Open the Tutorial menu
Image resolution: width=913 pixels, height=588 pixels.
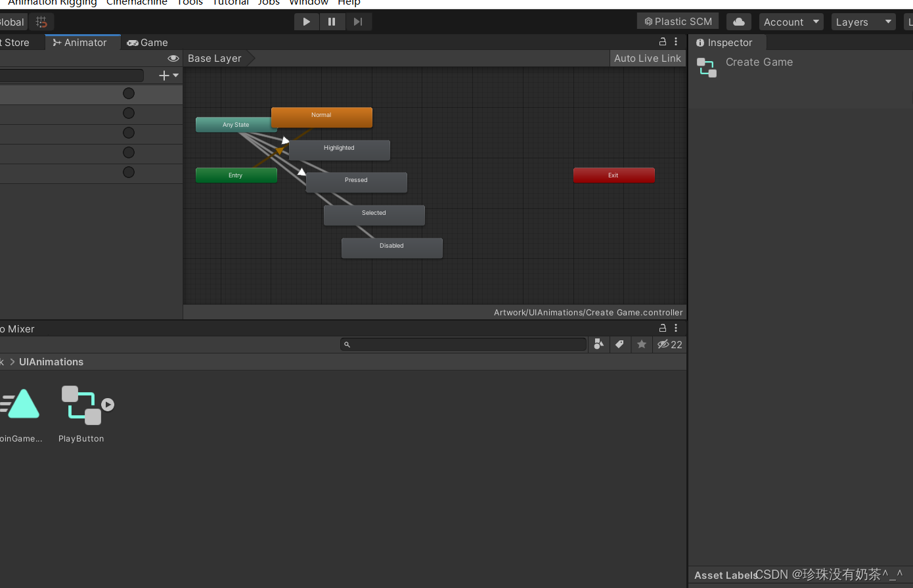click(231, 3)
